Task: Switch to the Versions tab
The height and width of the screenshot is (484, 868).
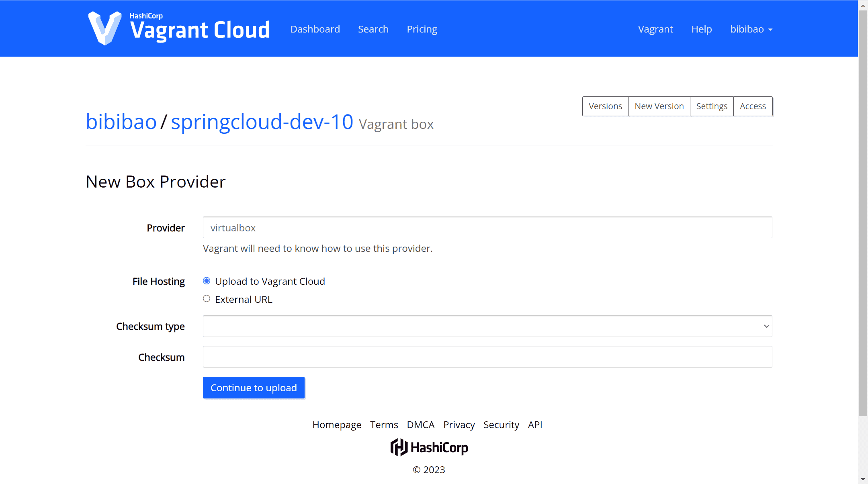Action: click(x=605, y=106)
